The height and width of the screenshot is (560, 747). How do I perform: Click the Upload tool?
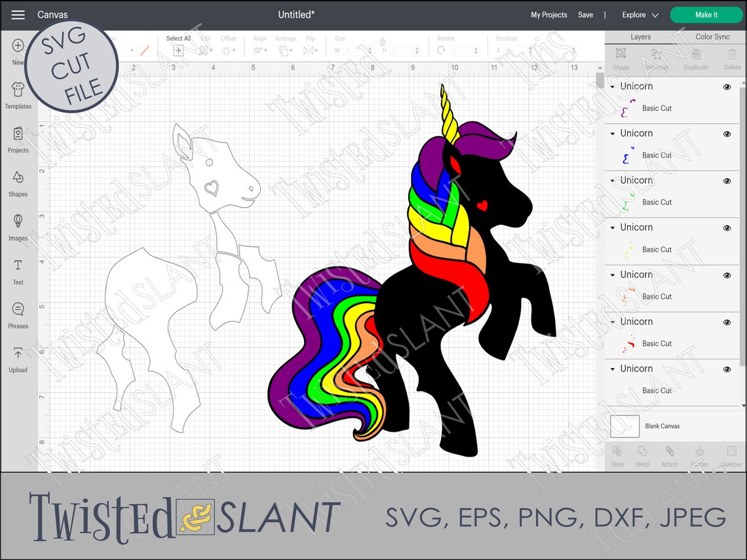[x=18, y=360]
